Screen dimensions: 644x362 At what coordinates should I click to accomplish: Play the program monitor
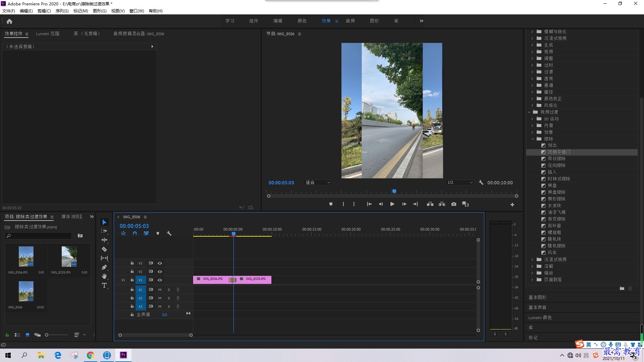(392, 204)
